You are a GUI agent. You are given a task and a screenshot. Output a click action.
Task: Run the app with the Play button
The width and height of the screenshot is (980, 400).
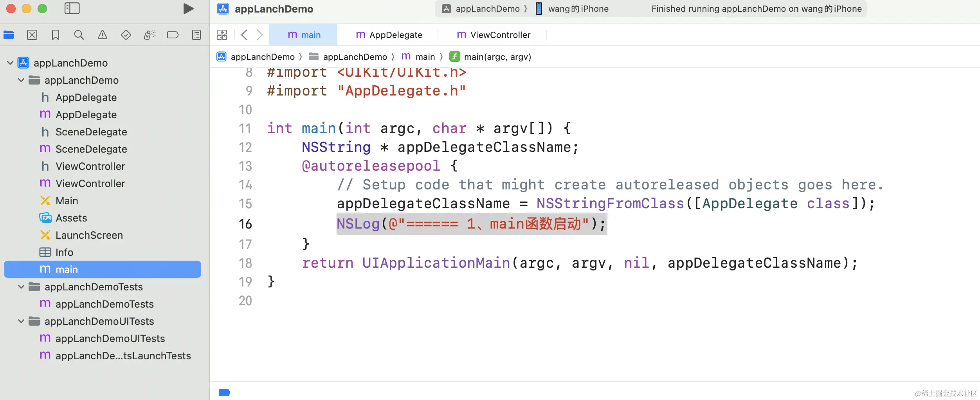188,9
